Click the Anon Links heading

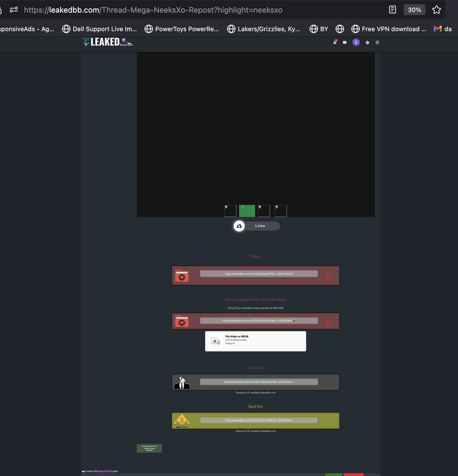click(256, 368)
